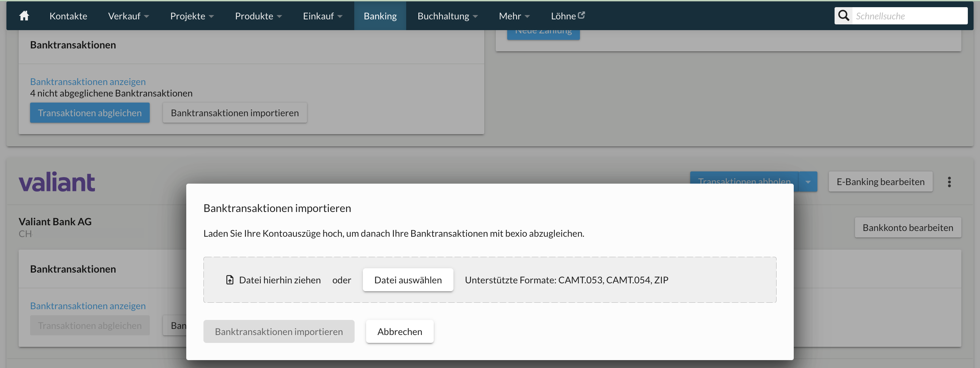Open the arrow dropdown beside Transaktionen abholen

tap(808, 182)
